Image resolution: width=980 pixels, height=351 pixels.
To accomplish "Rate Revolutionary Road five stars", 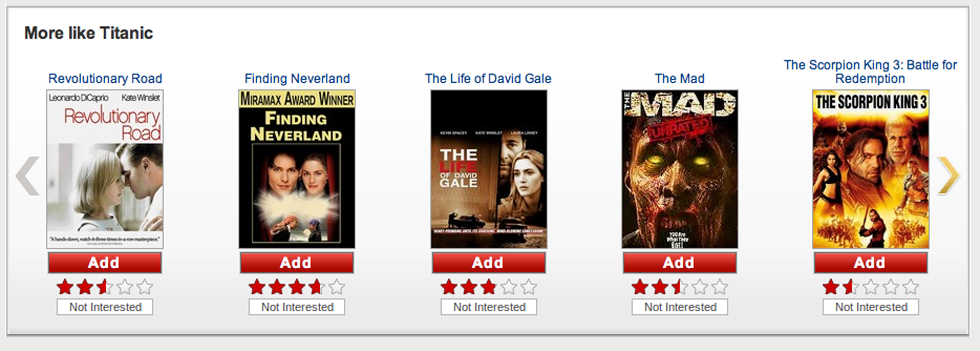I will point(145,287).
